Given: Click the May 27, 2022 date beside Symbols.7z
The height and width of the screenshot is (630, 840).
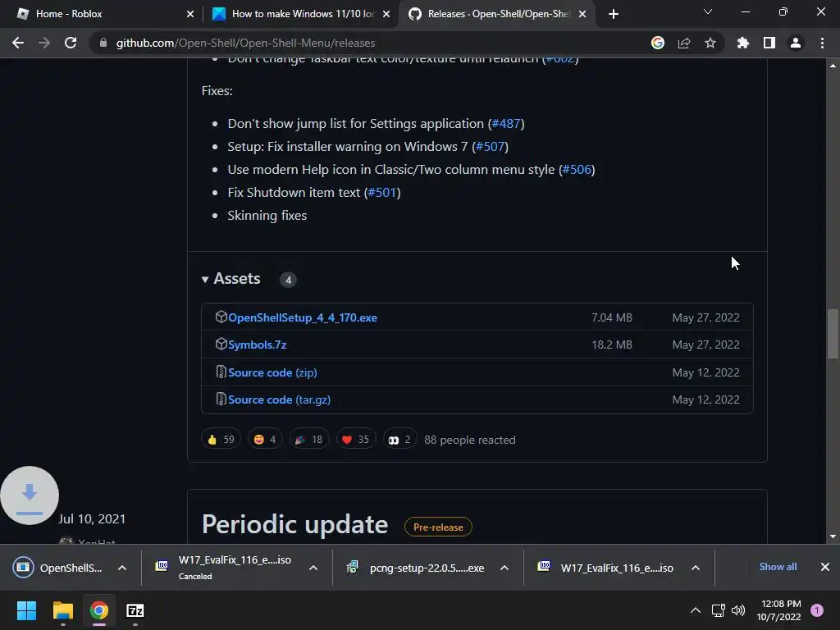Looking at the screenshot, I should pos(705,345).
